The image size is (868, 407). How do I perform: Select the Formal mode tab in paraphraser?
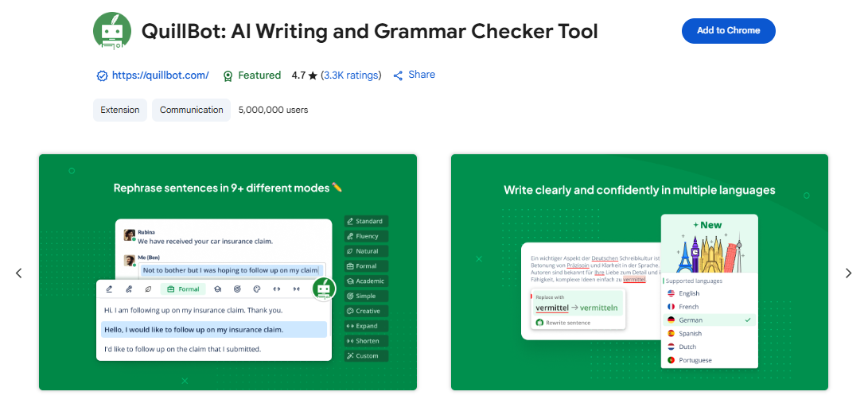tap(183, 289)
